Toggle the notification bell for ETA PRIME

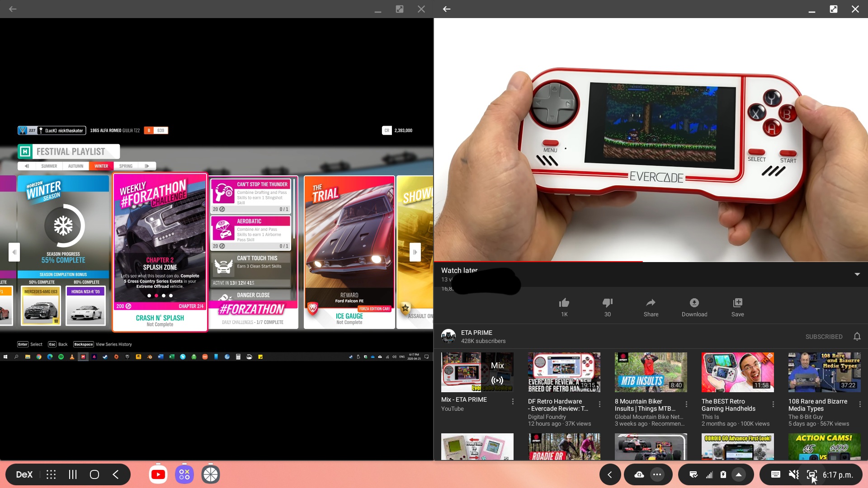coord(858,336)
